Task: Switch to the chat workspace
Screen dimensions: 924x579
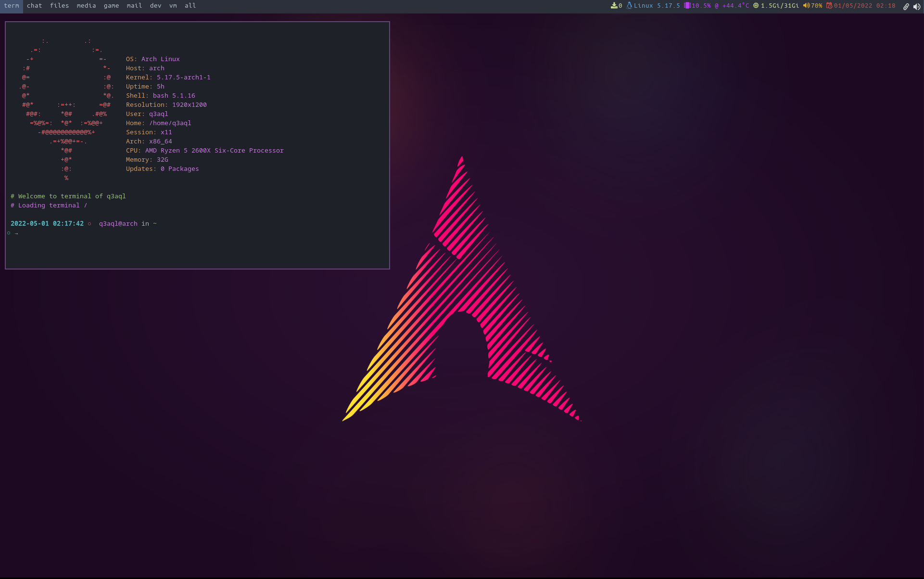Action: pos(34,6)
